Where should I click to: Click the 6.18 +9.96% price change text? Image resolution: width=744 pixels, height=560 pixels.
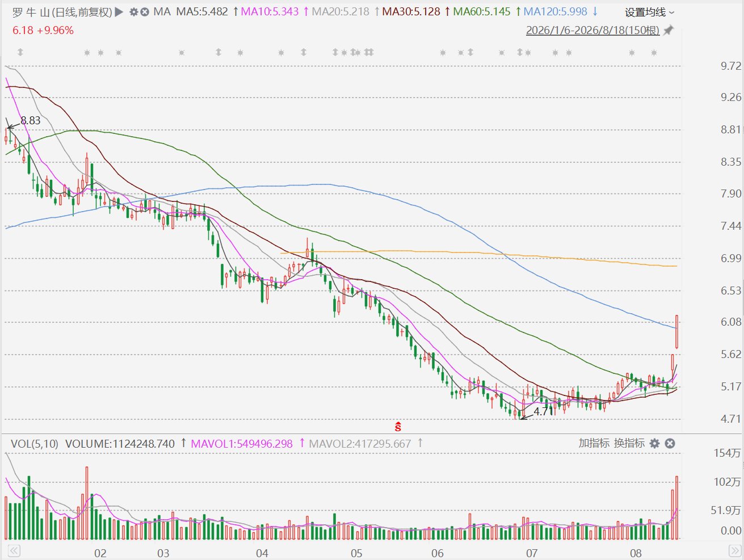pos(43,30)
